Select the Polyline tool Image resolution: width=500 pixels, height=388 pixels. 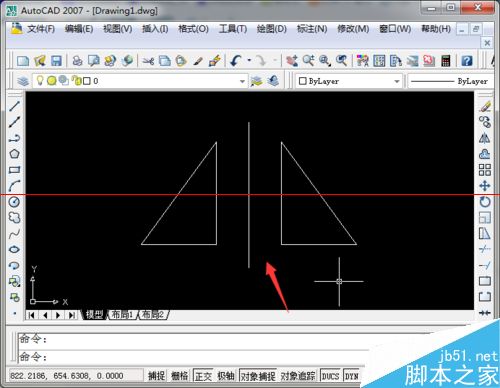(x=14, y=138)
